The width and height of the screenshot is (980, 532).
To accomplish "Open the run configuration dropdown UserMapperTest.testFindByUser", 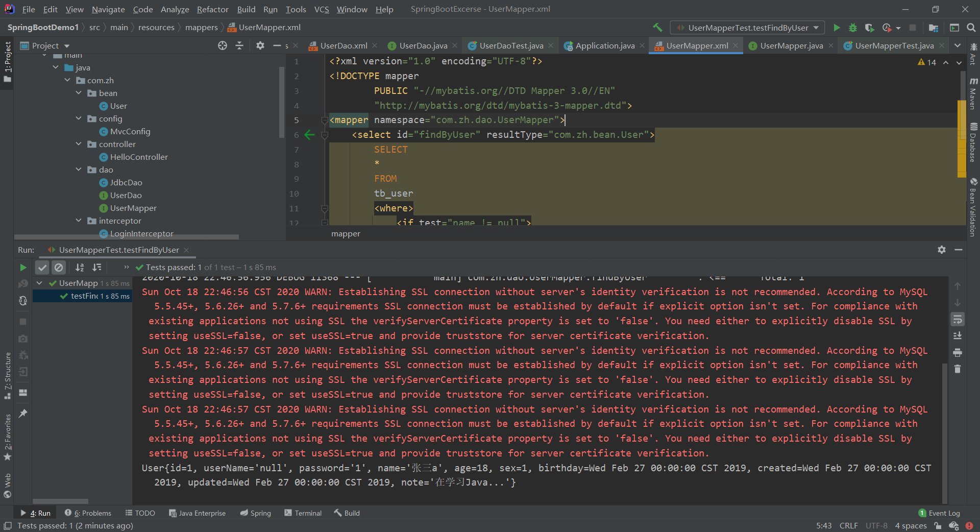I will (747, 28).
